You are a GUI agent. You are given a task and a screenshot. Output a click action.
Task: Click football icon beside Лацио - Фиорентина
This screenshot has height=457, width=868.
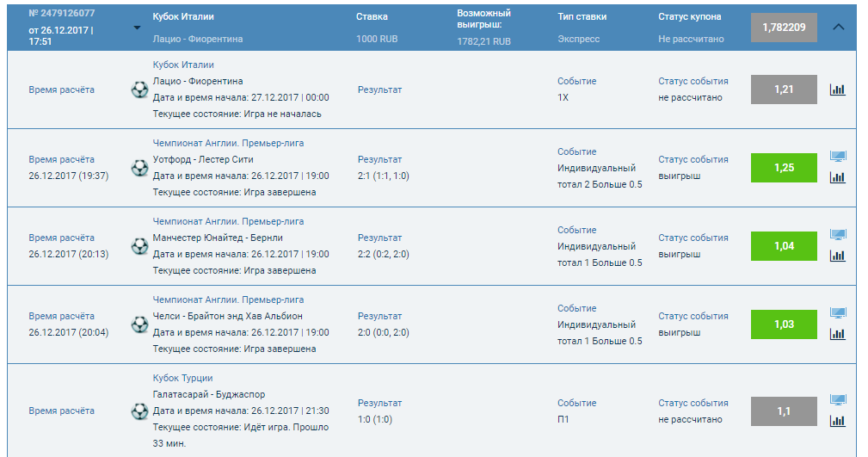point(139,90)
